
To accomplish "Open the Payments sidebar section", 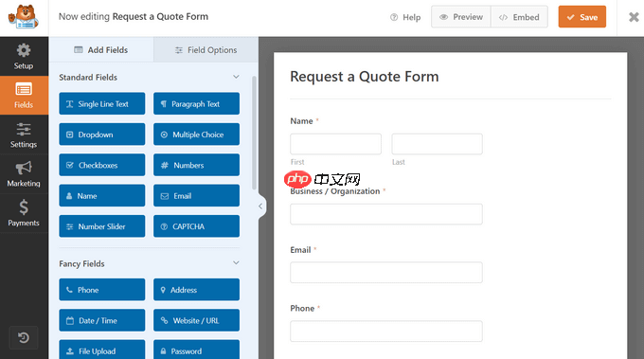I will coord(24,213).
